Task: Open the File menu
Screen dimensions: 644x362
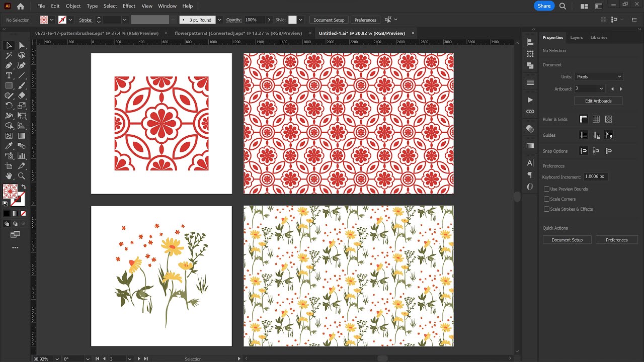Action: [x=41, y=6]
